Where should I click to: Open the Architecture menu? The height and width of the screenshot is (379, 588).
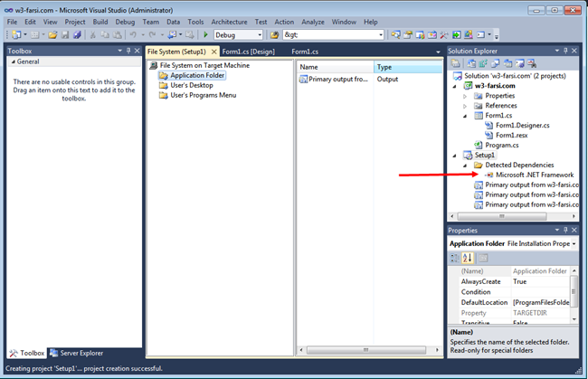coord(229,22)
